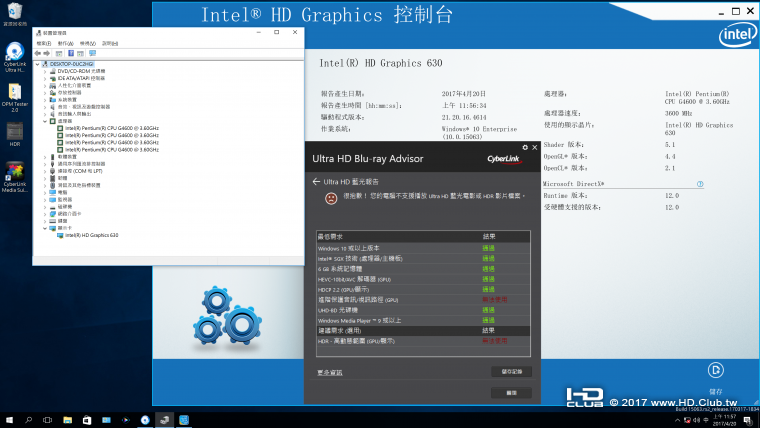This screenshot has height=428, width=760.
Task: Click the monitor scan-hardware icon in Device Manager toolbar
Action: [92, 53]
